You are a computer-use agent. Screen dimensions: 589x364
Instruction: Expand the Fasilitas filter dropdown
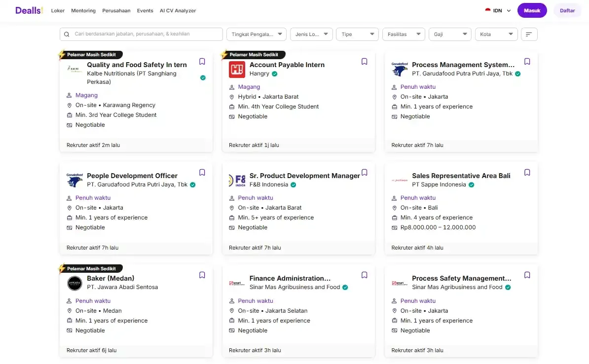pyautogui.click(x=404, y=34)
